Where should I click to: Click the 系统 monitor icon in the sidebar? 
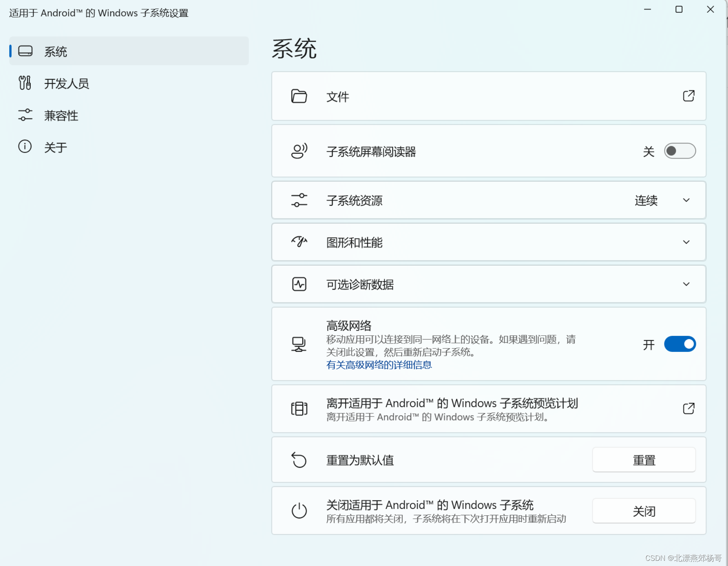[x=25, y=51]
